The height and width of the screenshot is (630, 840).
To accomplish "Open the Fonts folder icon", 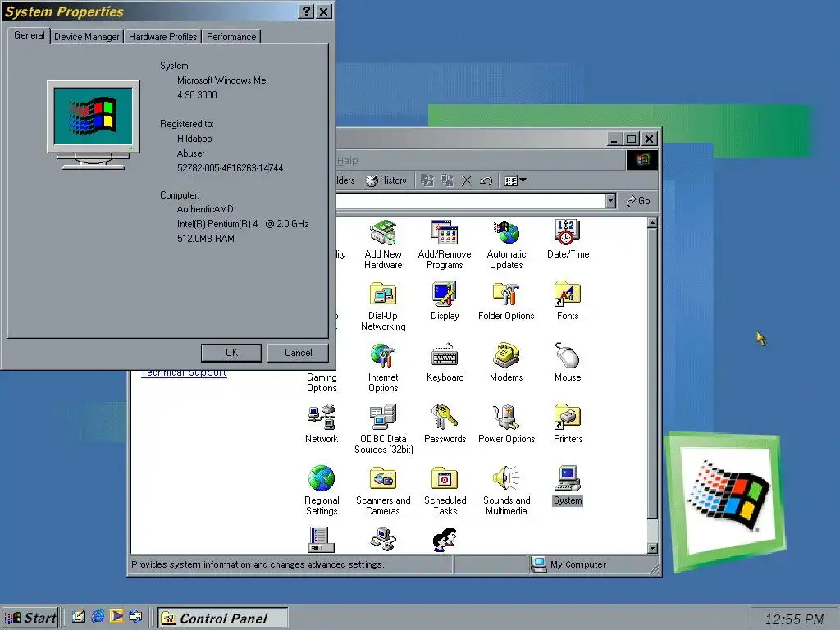I will click(568, 301).
